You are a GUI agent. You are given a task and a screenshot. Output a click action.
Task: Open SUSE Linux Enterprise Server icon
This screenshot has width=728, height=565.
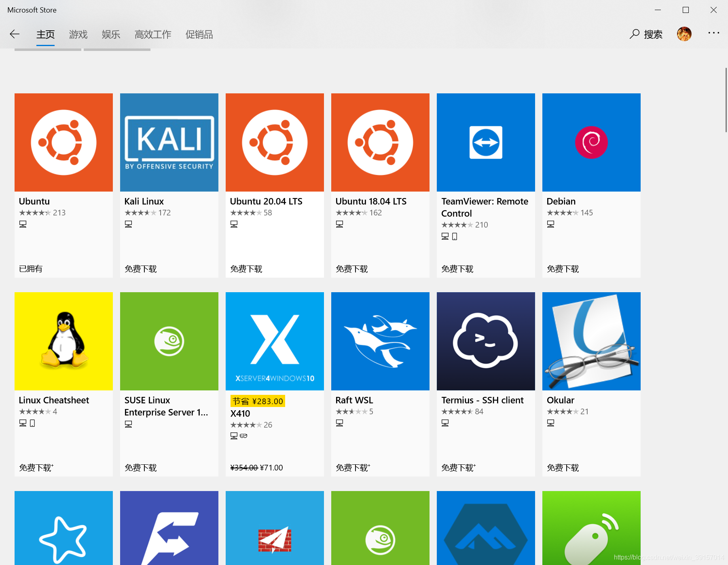(169, 341)
